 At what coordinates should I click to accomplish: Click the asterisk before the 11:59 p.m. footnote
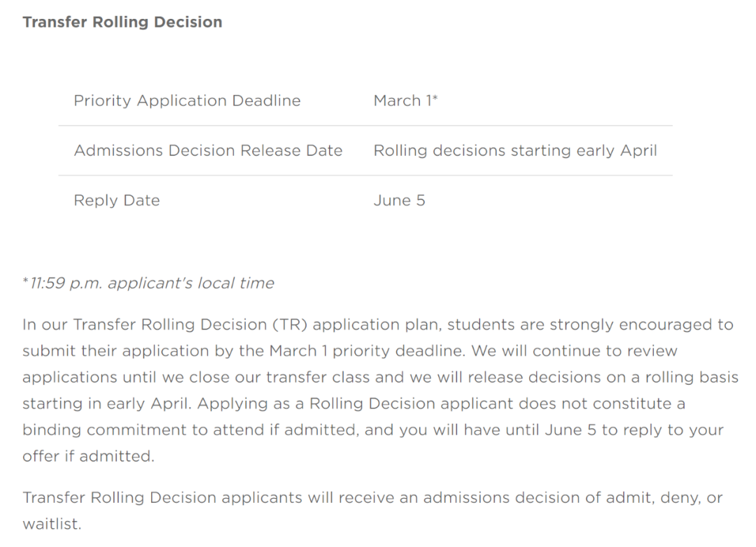(26, 282)
